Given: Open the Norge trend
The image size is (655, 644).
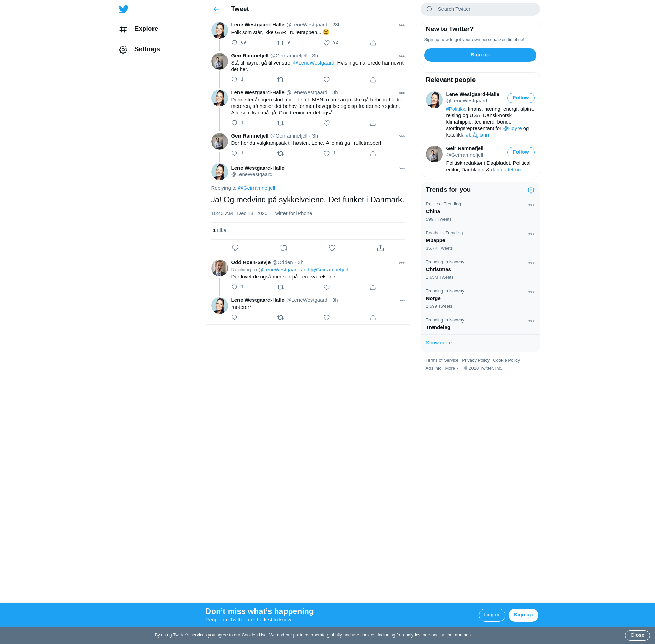Looking at the screenshot, I should (x=480, y=299).
